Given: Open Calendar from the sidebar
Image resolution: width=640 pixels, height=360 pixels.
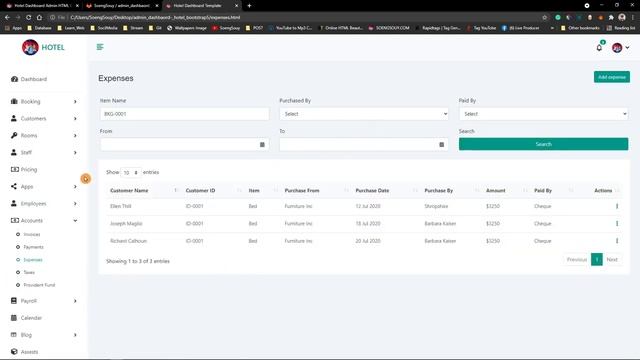Looking at the screenshot, I should [x=27, y=318].
